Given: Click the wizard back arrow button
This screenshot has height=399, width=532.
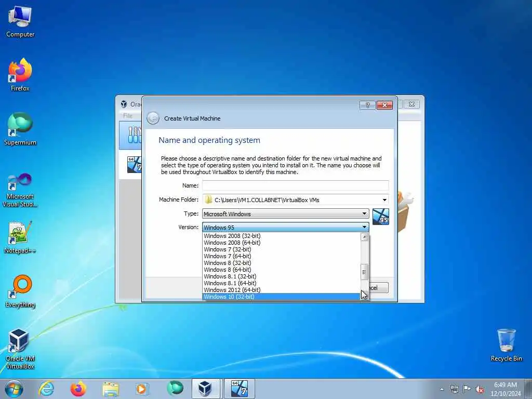Looking at the screenshot, I should (x=153, y=118).
